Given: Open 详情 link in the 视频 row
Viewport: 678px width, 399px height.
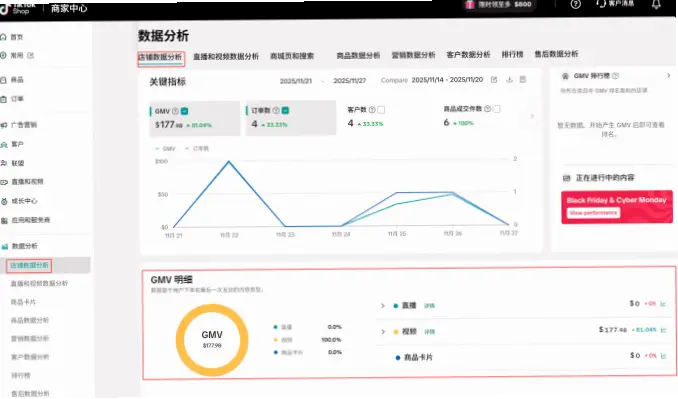Looking at the screenshot, I should (x=429, y=332).
